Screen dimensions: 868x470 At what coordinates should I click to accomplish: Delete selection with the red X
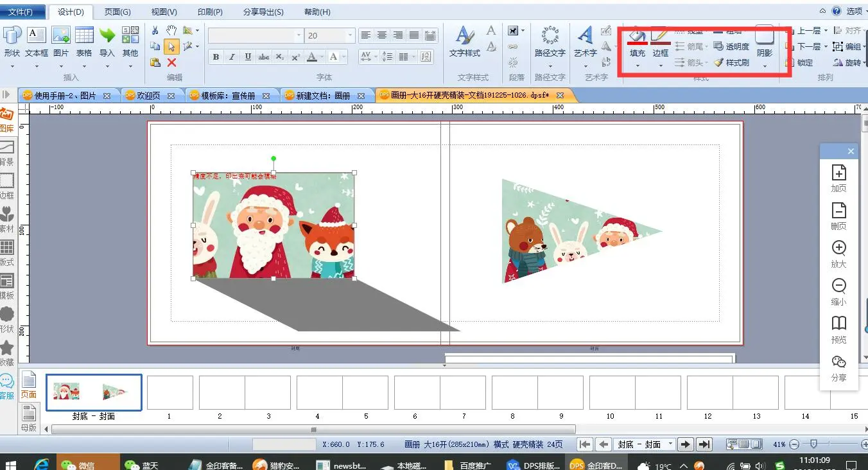coord(171,62)
